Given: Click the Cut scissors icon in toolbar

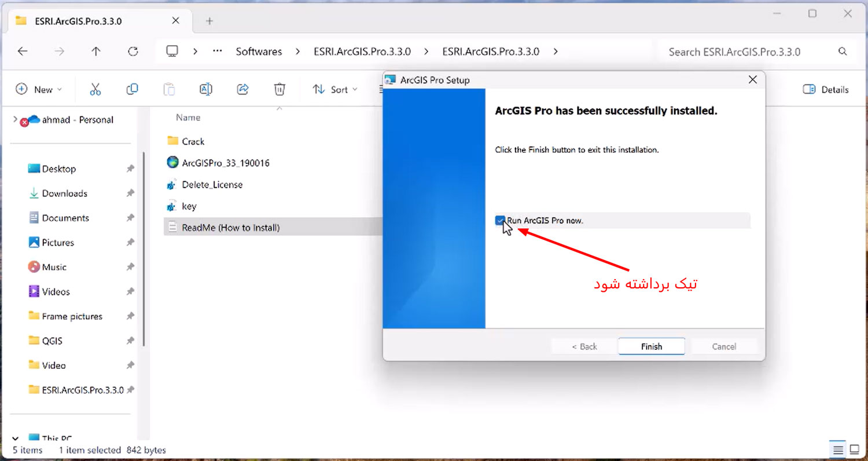Looking at the screenshot, I should pyautogui.click(x=95, y=89).
